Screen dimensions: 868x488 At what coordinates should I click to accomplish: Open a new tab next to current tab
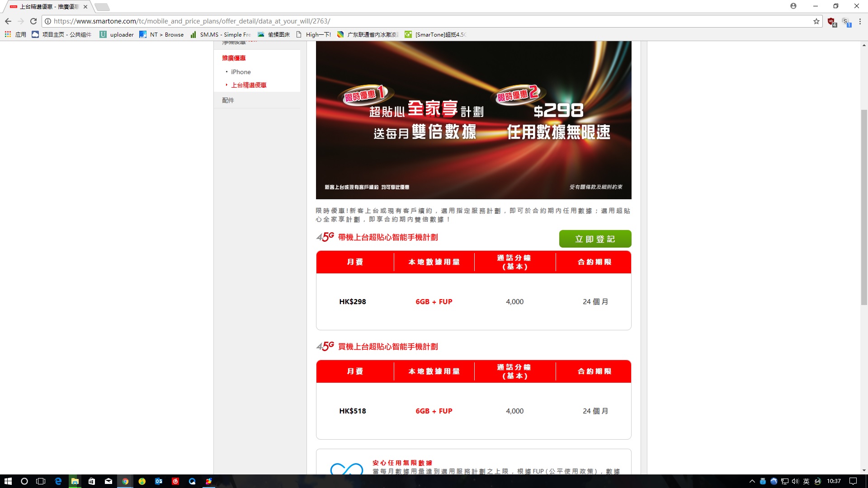[102, 7]
